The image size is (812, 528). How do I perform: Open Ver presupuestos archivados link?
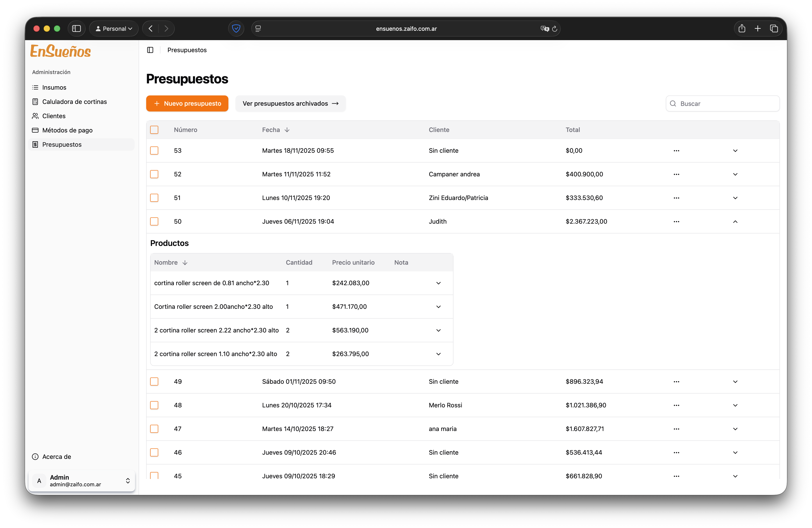click(290, 103)
